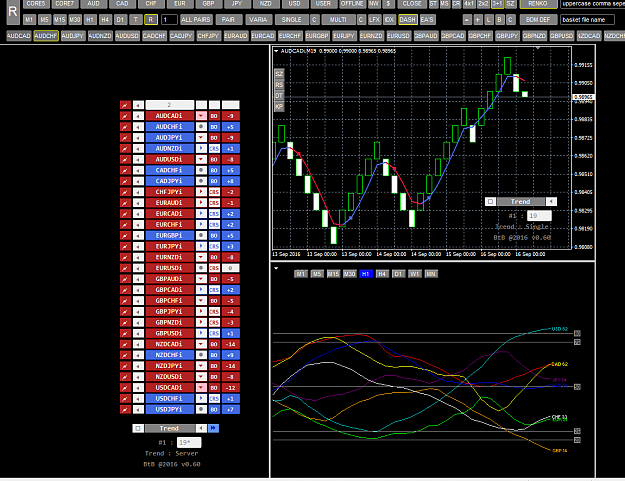Click the ALL PAIRS button
The image size is (625, 481).
click(x=195, y=20)
